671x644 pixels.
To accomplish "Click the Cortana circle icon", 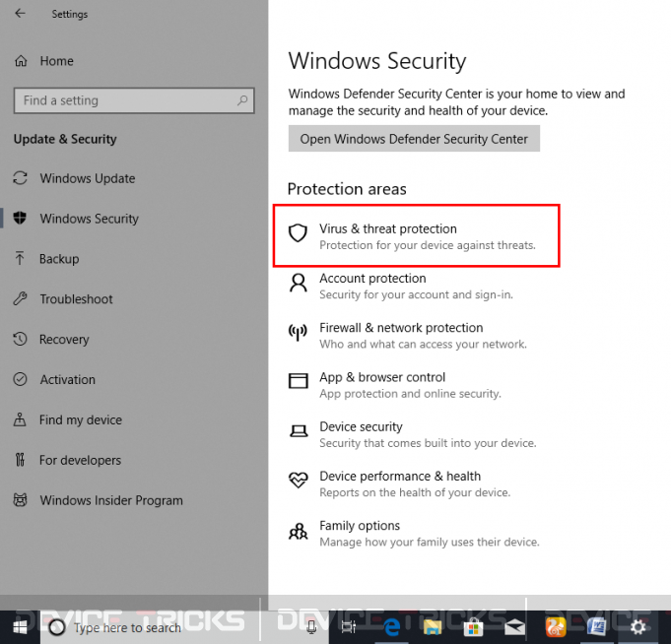I will point(57,627).
